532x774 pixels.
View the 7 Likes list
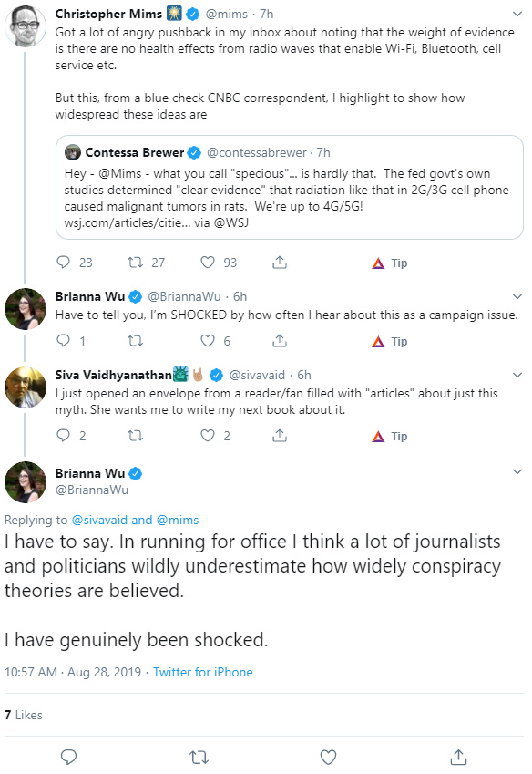23,715
